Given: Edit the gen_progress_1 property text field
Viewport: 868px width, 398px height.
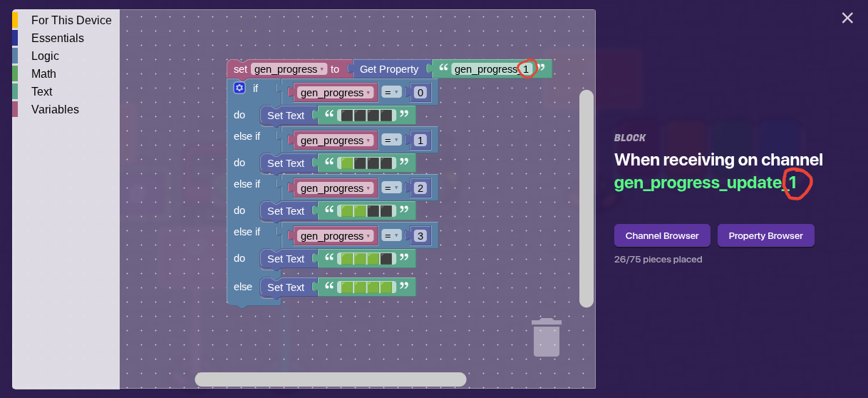Looking at the screenshot, I should (492, 69).
